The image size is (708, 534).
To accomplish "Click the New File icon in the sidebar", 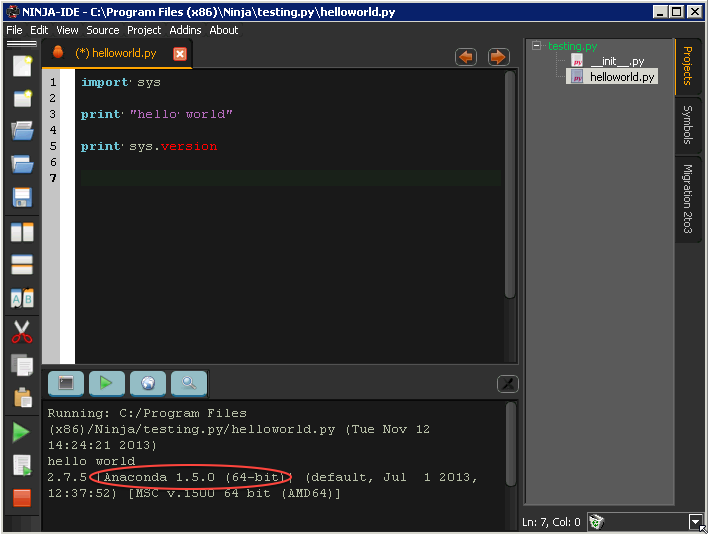I will (22, 67).
